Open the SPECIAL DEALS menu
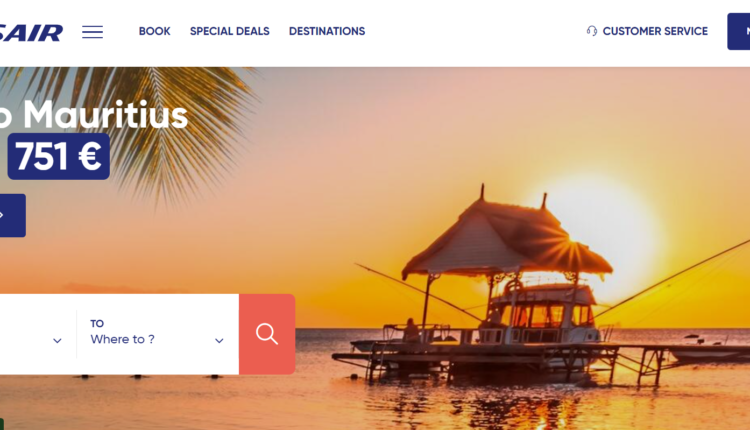Viewport: 750px width, 430px height. (230, 31)
